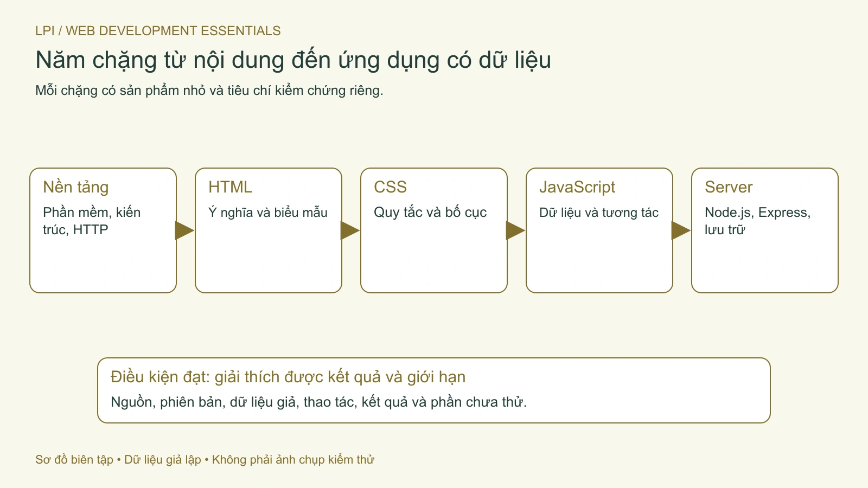Click the text 'Ý nghĩa và biểu mẫu'
Screen dimensions: 868x488
[268, 212]
